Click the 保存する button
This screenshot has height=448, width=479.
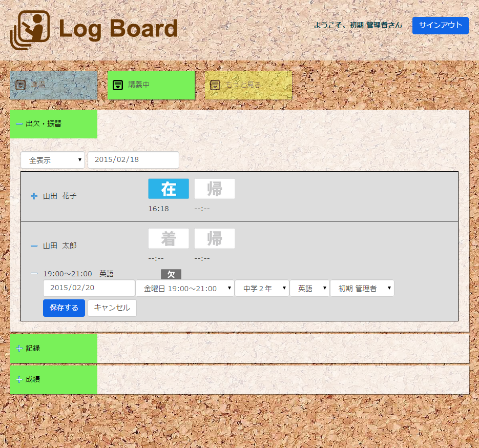pyautogui.click(x=64, y=308)
